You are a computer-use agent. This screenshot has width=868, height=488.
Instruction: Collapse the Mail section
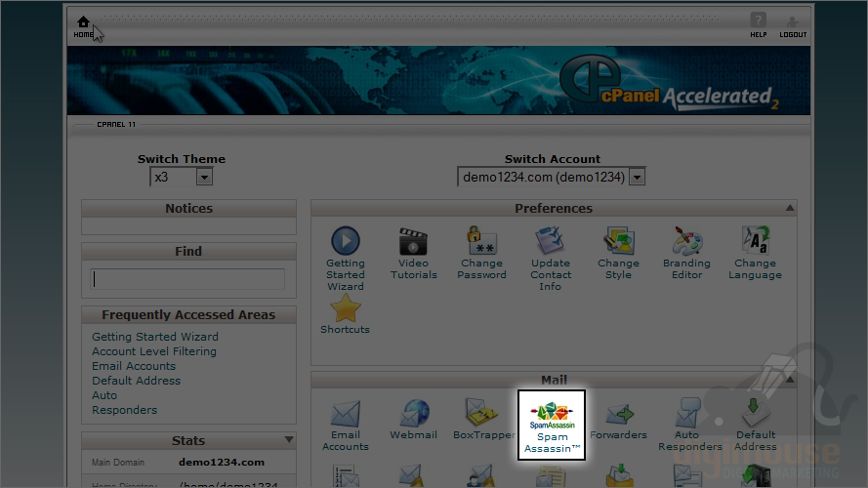(790, 380)
